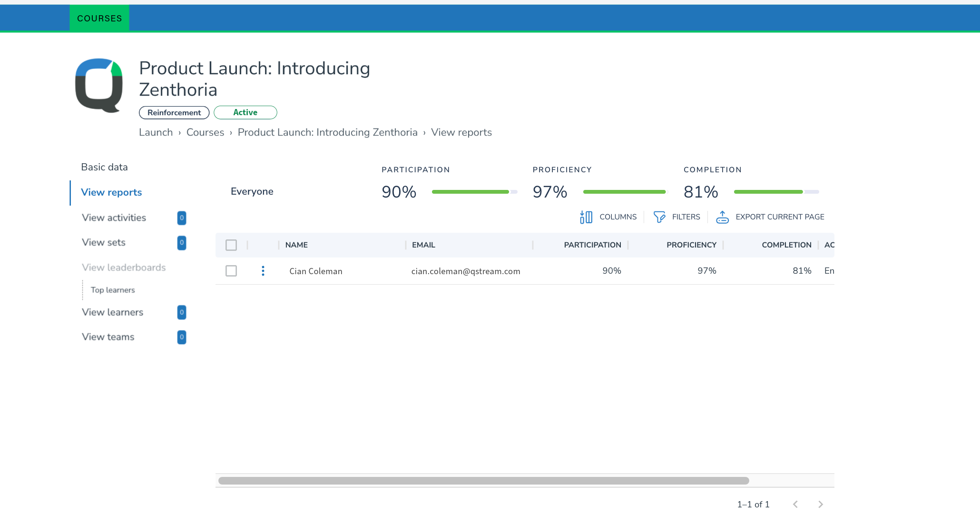Sort by the PROFICIENCY column header
Screen dimensions: 980x515
pyautogui.click(x=691, y=245)
